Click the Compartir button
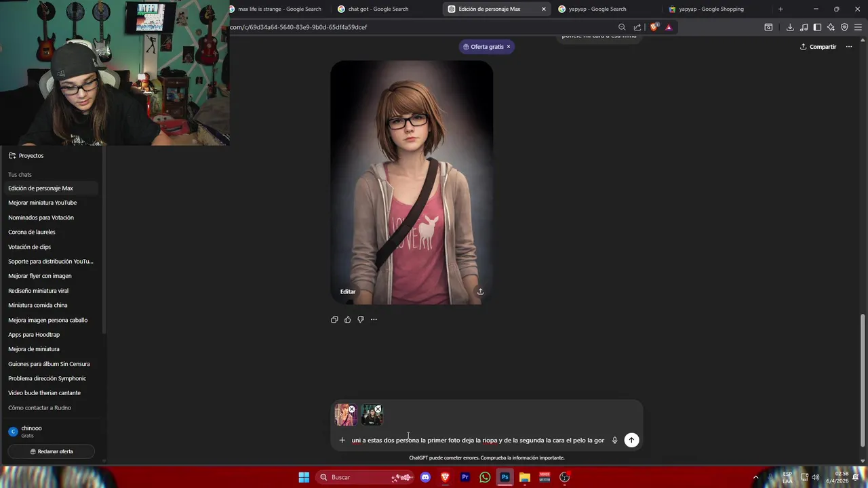 [x=818, y=47]
